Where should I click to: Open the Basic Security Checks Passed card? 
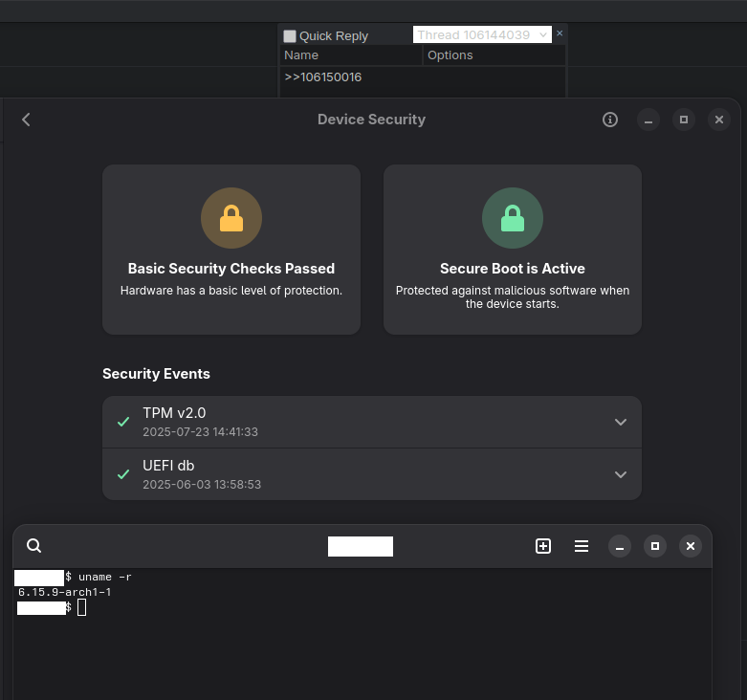pos(231,250)
